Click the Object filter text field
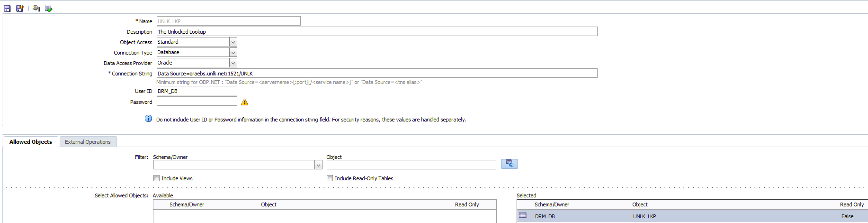Screen dimensions: 868x223 (x=411, y=165)
